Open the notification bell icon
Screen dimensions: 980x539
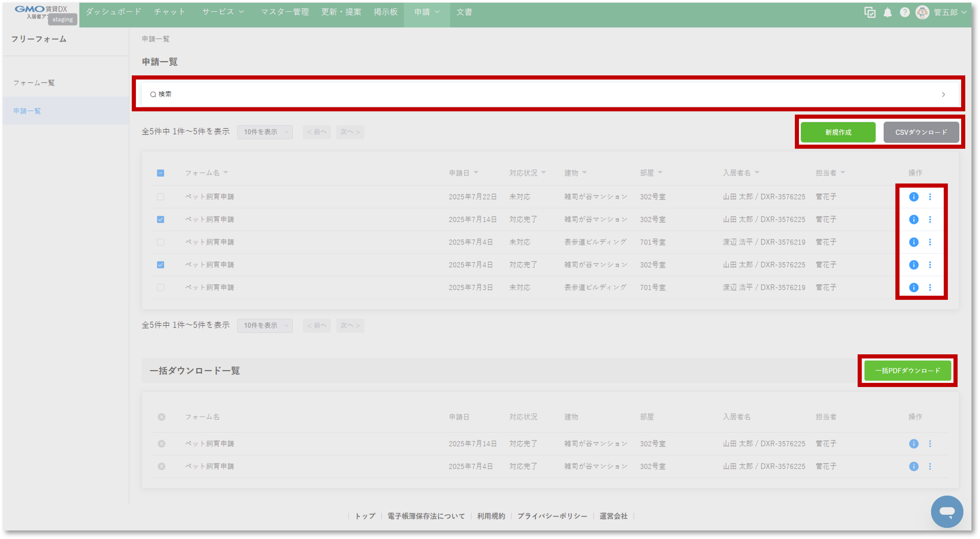tap(887, 13)
